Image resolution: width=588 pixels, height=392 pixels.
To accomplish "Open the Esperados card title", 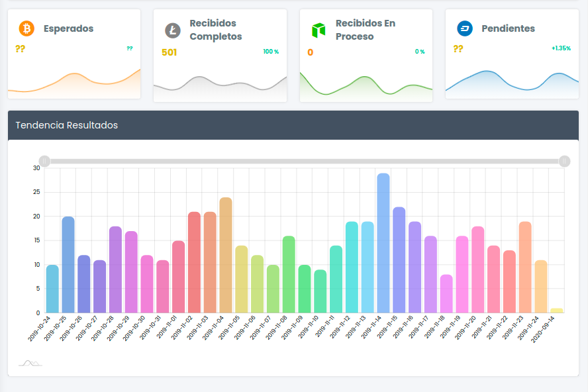I will click(68, 28).
